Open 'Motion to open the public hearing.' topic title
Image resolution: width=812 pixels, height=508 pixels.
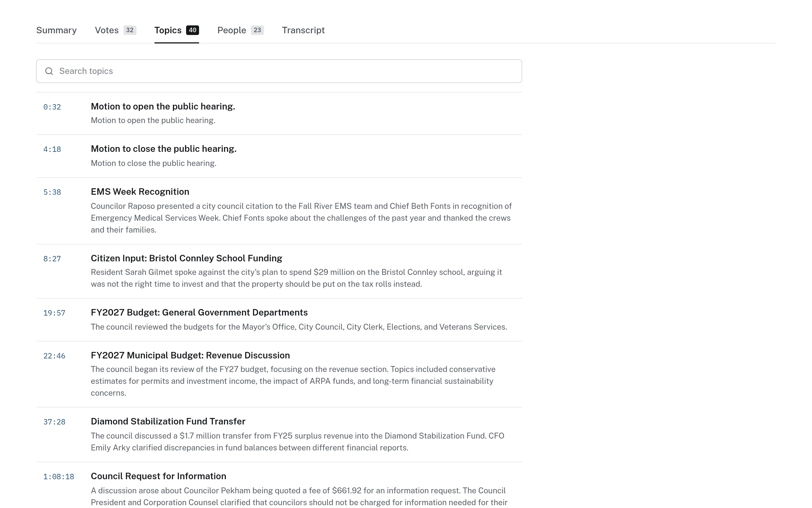click(163, 106)
